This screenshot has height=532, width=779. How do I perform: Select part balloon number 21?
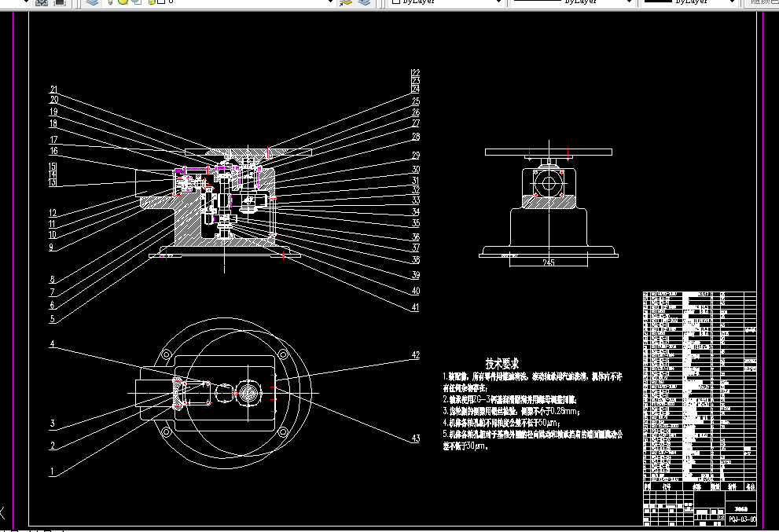[x=53, y=90]
